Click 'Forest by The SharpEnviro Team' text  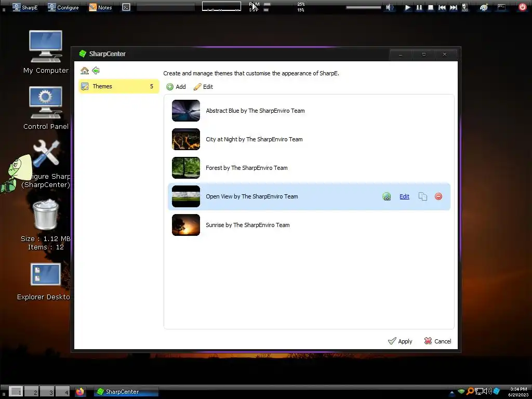247,168
